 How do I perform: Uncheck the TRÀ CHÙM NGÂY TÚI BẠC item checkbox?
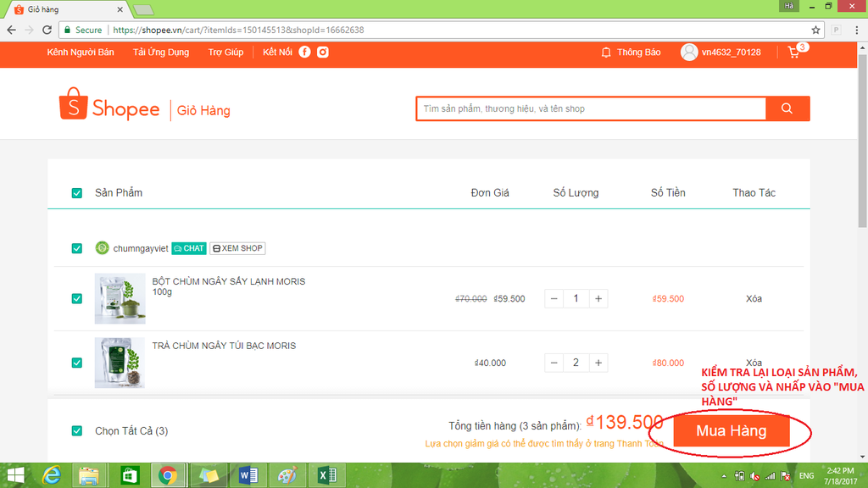77,363
